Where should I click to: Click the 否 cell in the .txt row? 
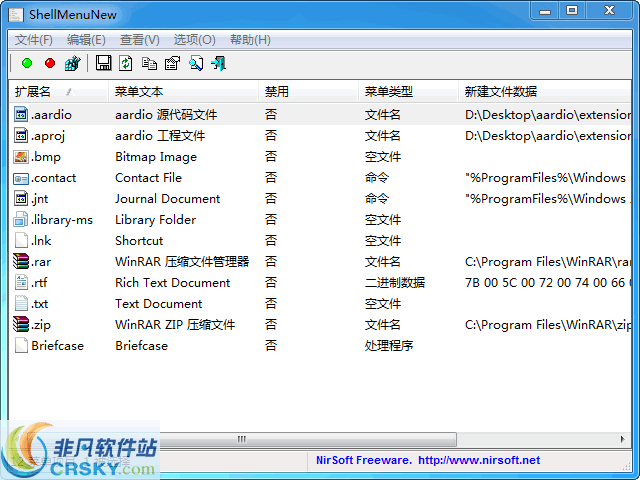pyautogui.click(x=271, y=304)
